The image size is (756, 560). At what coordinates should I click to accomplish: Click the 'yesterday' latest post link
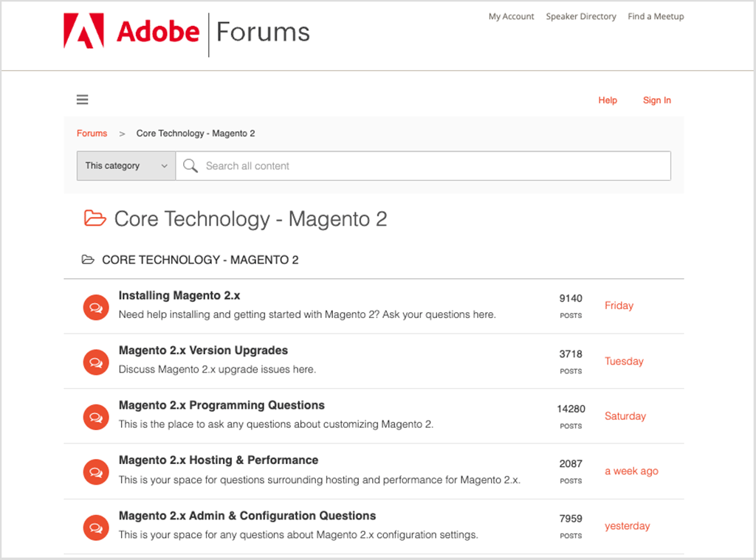628,526
